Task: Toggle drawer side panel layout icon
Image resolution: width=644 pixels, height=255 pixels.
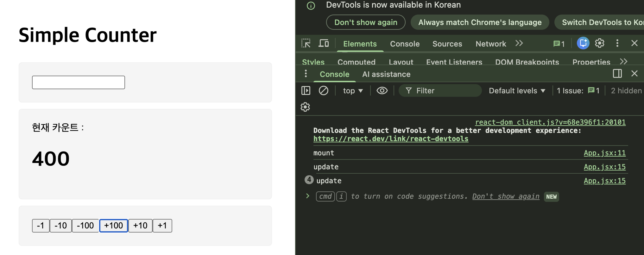Action: pyautogui.click(x=617, y=74)
